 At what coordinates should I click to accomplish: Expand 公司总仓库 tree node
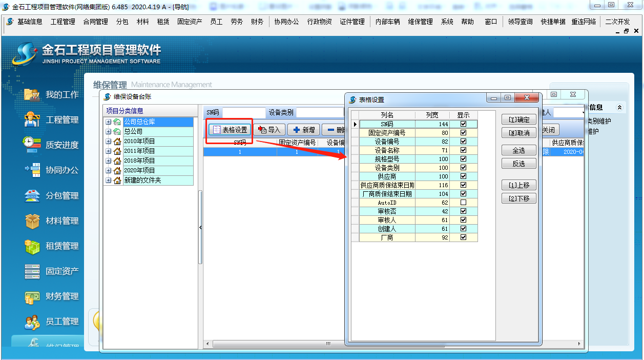[108, 122]
